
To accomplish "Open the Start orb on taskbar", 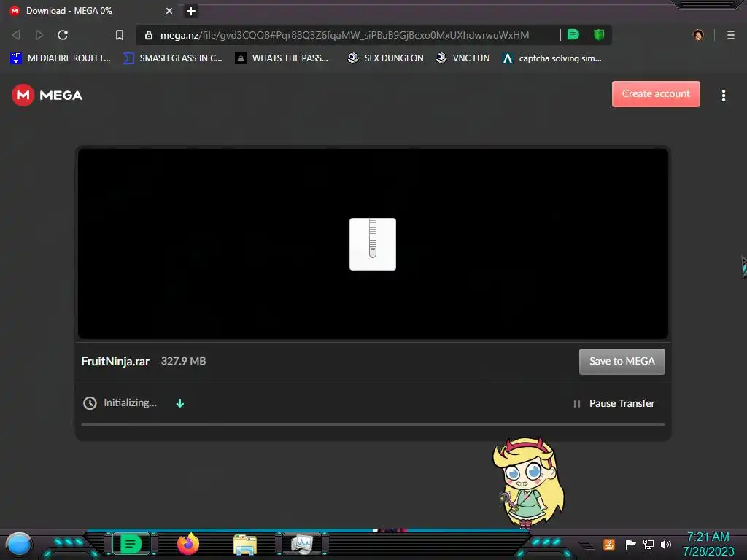I will pos(18,544).
